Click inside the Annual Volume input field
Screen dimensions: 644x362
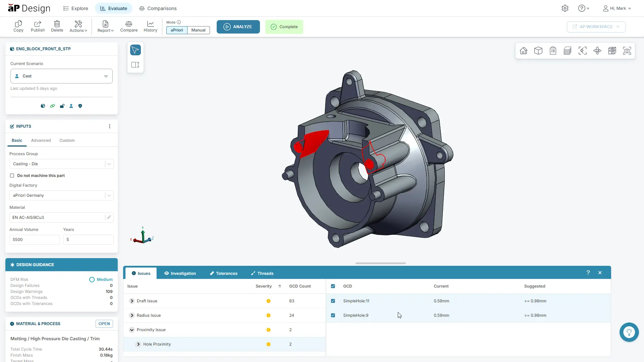point(34,239)
